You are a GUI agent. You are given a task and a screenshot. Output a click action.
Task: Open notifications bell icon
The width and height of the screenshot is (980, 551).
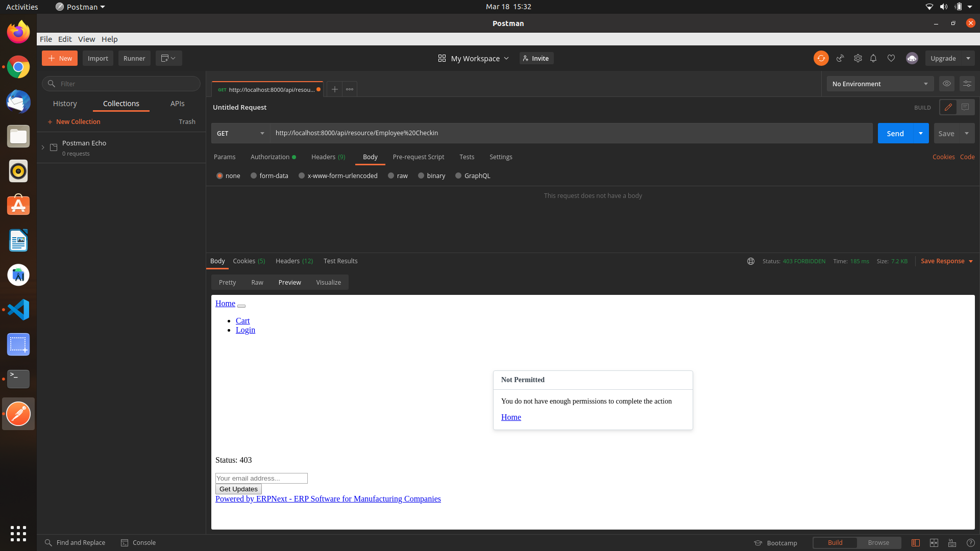tap(873, 58)
